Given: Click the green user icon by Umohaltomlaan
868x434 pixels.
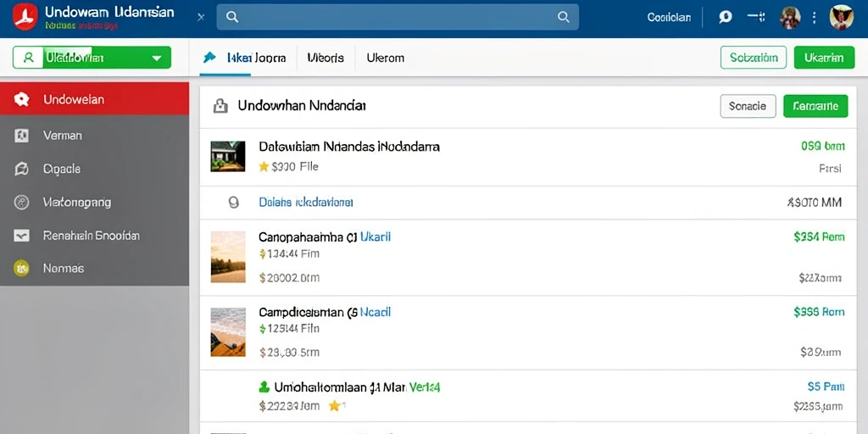Looking at the screenshot, I should coord(264,387).
